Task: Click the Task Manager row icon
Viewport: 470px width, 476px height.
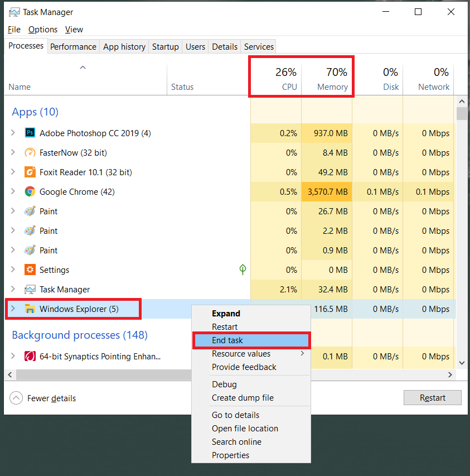Action: (x=30, y=289)
